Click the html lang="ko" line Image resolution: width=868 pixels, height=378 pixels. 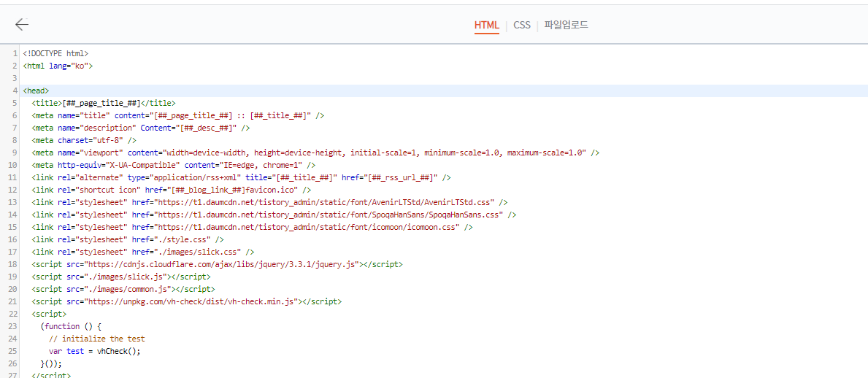58,66
